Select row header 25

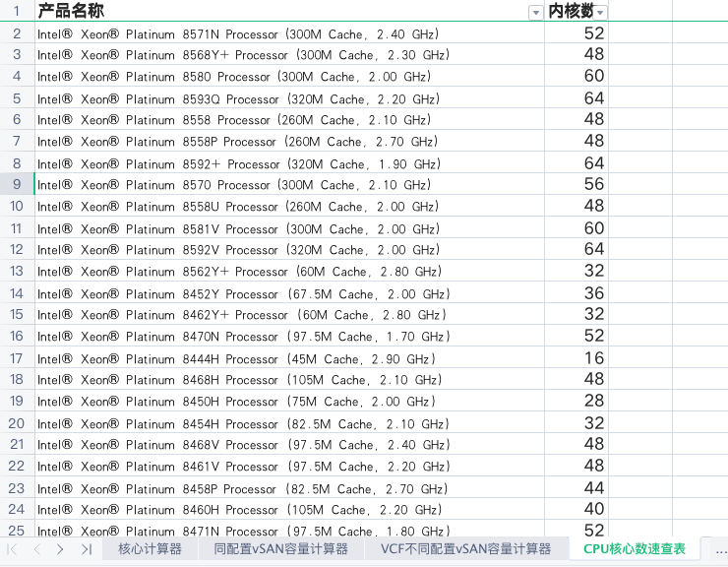click(x=17, y=531)
